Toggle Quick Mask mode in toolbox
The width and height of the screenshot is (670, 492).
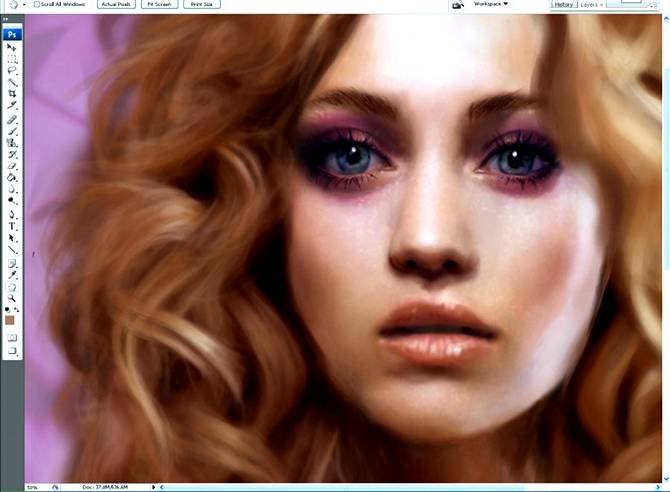coord(12,337)
